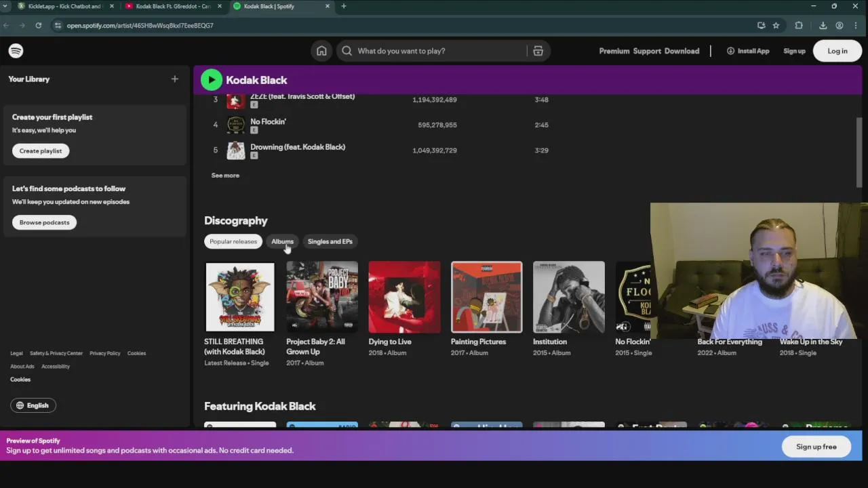Select Albums discography filter
This screenshot has height=488, width=868.
282,241
